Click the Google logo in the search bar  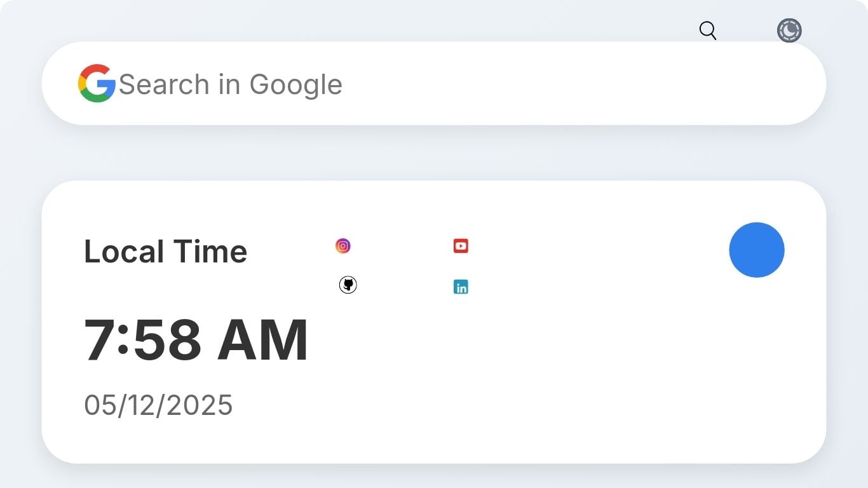click(97, 83)
